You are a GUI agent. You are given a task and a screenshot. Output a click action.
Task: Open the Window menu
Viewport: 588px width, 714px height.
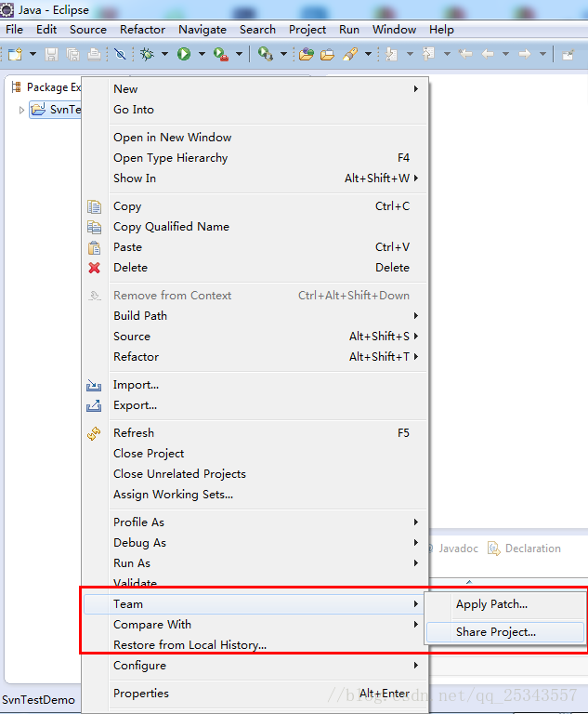pos(394,30)
